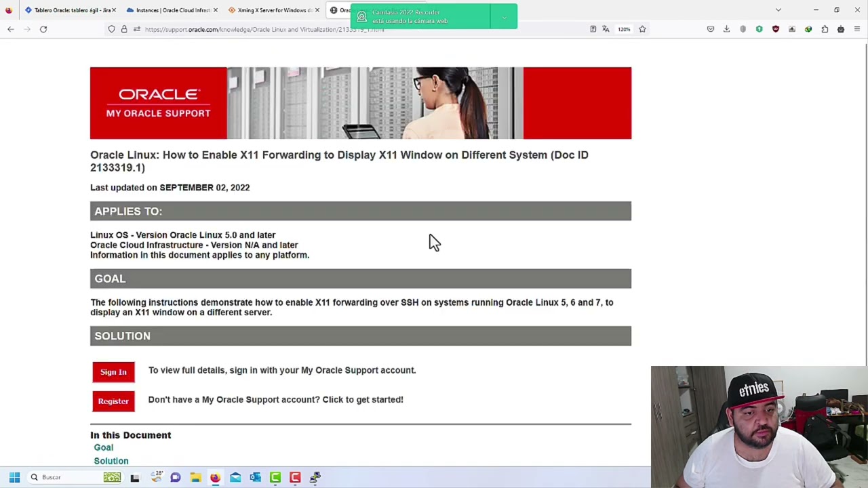The height and width of the screenshot is (488, 868).
Task: Open File Explorer from taskbar
Action: (x=195, y=477)
